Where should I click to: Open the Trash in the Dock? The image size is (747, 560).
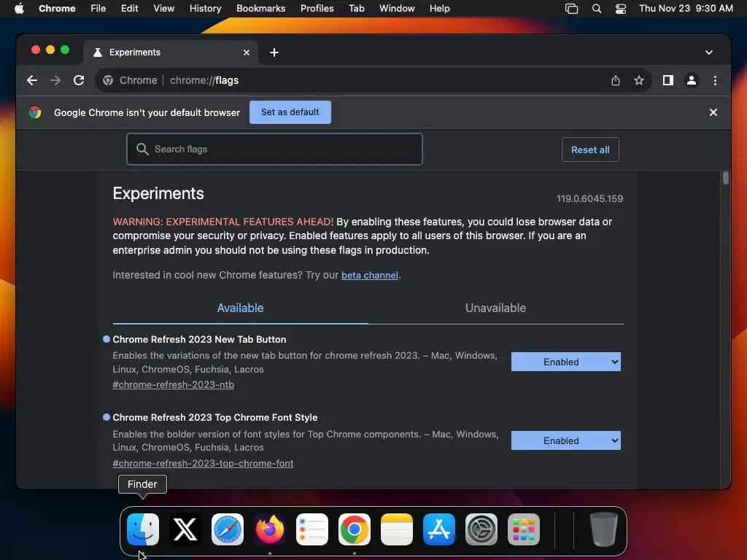click(603, 529)
